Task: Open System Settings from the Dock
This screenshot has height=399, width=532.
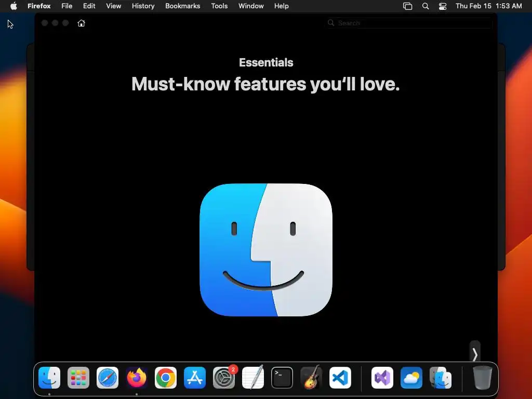Action: pos(224,378)
